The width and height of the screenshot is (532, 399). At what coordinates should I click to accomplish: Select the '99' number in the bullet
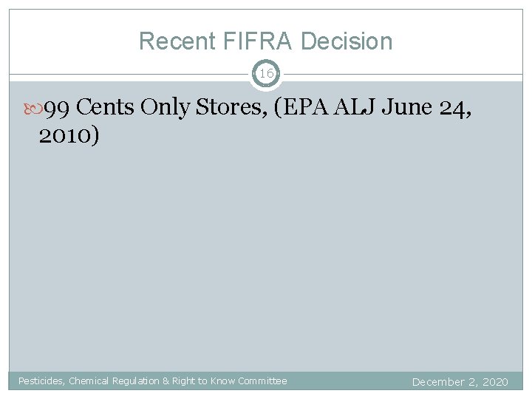click(57, 109)
